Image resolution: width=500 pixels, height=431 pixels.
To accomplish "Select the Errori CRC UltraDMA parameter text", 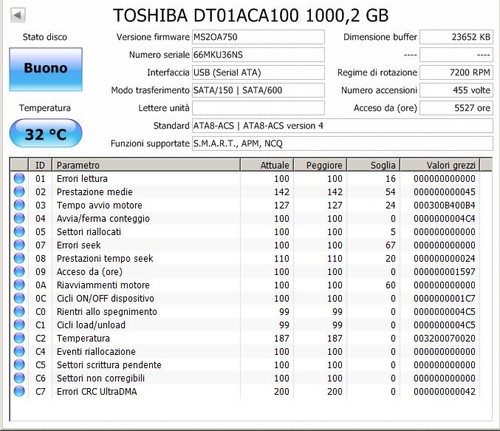I will click(97, 392).
